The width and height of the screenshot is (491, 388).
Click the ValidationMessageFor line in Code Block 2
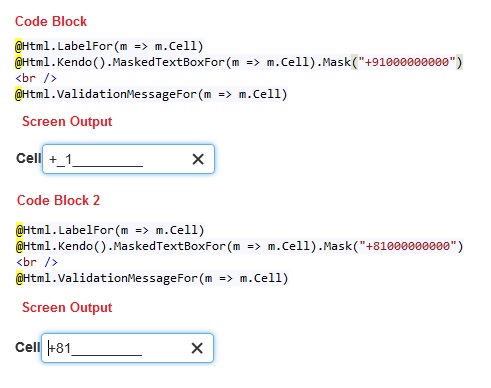click(x=152, y=278)
